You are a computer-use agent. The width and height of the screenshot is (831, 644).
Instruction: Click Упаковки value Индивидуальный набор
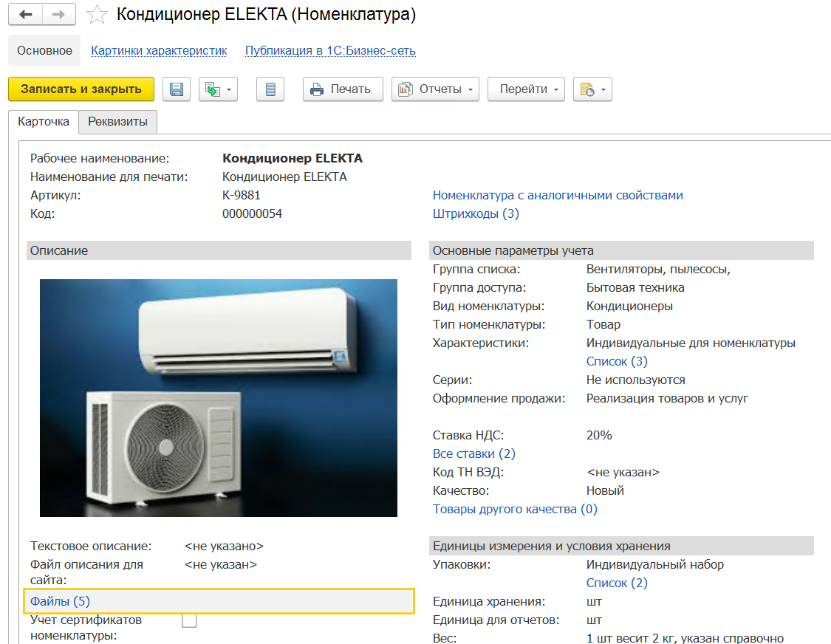[x=655, y=564]
